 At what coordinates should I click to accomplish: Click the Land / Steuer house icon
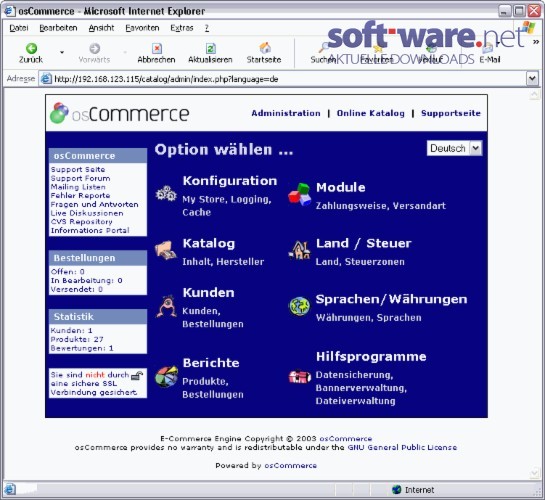(299, 250)
